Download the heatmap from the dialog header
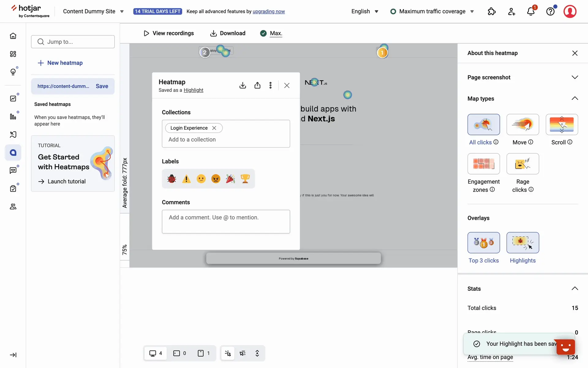The image size is (588, 368). tap(243, 85)
